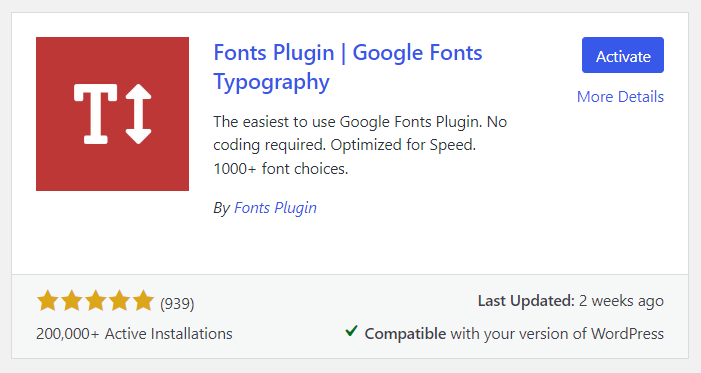Viewport: 701px width, 373px height.
Task: Click the 200,000+ Active Installations text
Action: point(134,334)
